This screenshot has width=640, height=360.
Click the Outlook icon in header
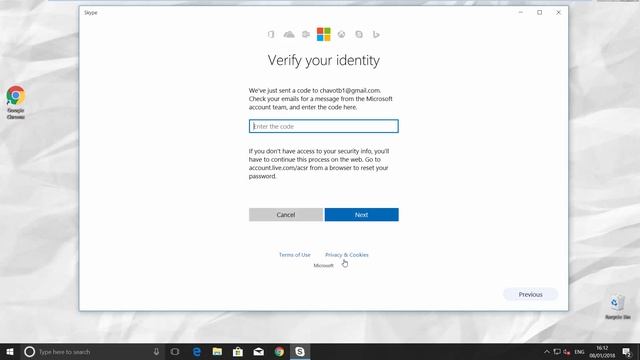coord(306,34)
